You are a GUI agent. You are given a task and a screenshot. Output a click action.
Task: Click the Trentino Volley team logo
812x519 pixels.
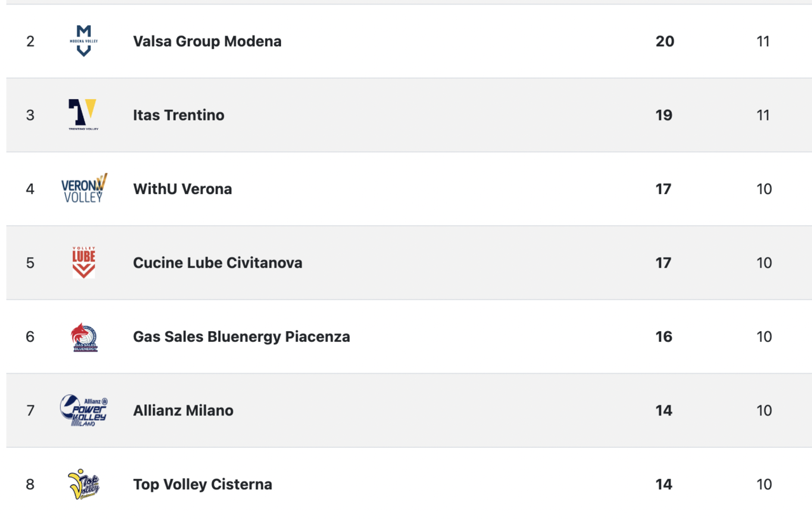tap(84, 115)
